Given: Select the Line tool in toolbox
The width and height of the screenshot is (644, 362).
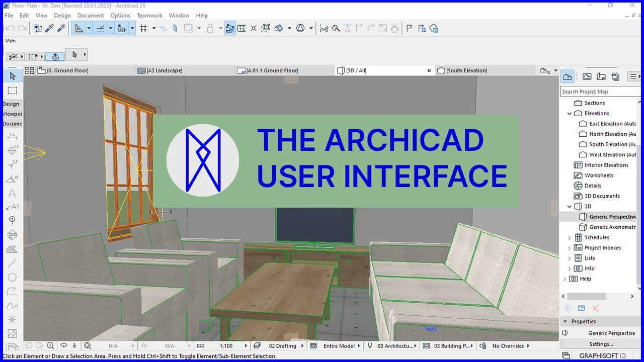Looking at the screenshot, I should click(12, 263).
